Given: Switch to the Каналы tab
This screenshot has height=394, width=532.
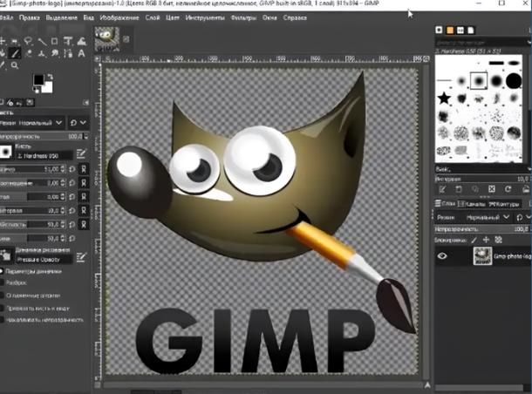Looking at the screenshot, I should click(x=472, y=204).
